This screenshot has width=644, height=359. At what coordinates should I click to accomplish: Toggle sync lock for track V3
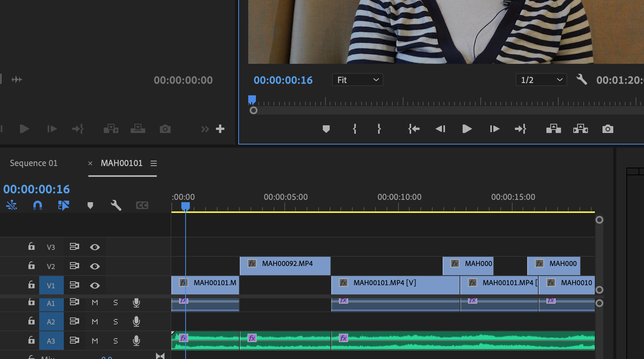75,246
